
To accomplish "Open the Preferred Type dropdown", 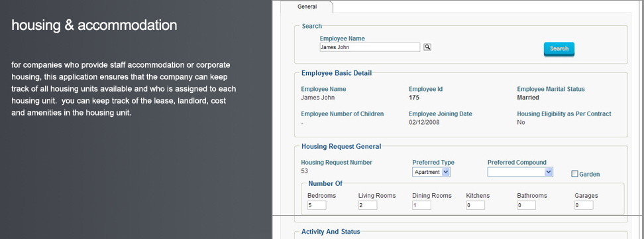I will (431, 172).
